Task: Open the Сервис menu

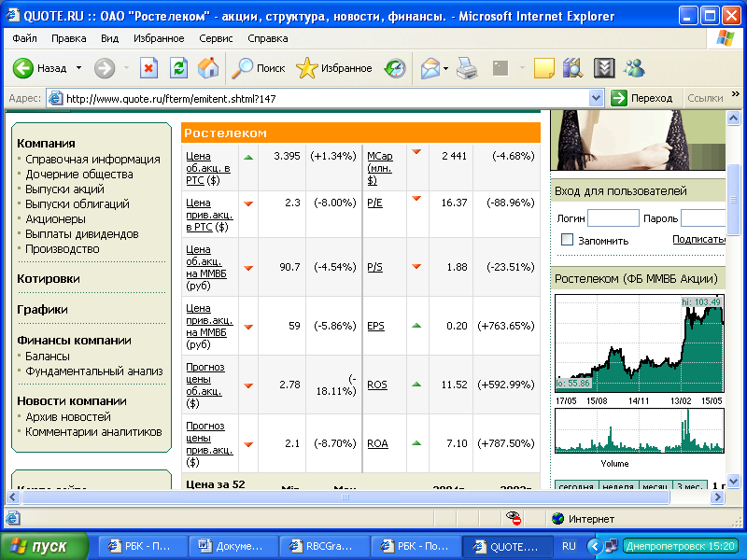Action: coord(216,38)
